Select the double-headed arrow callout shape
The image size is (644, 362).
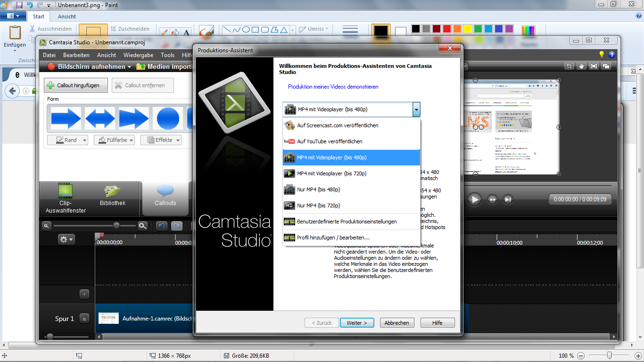pos(100,118)
